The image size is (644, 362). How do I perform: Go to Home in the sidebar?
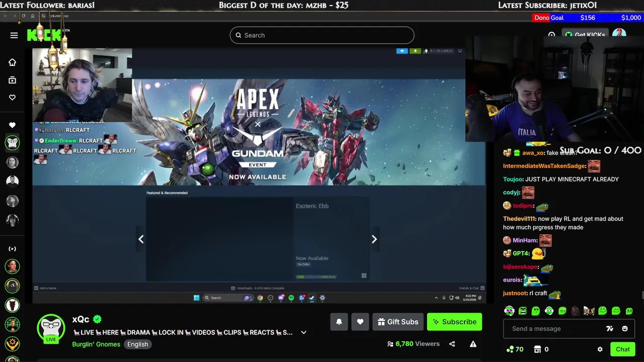point(13,62)
